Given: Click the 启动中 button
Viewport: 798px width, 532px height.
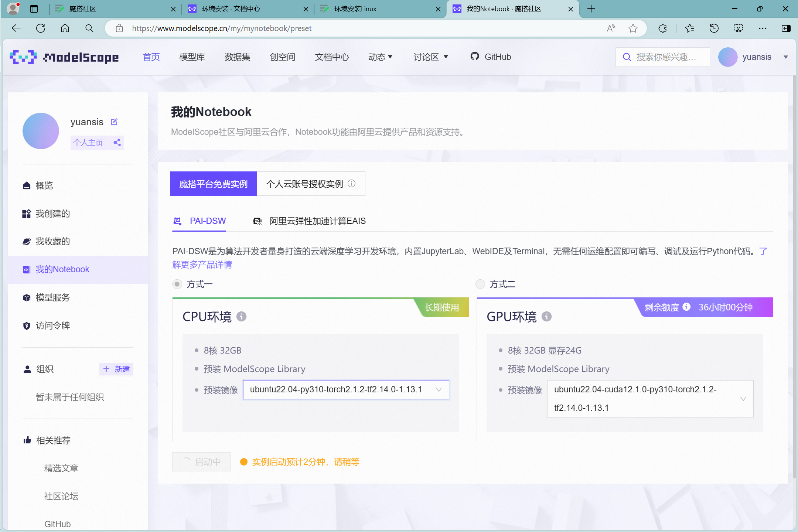Looking at the screenshot, I should (x=201, y=462).
